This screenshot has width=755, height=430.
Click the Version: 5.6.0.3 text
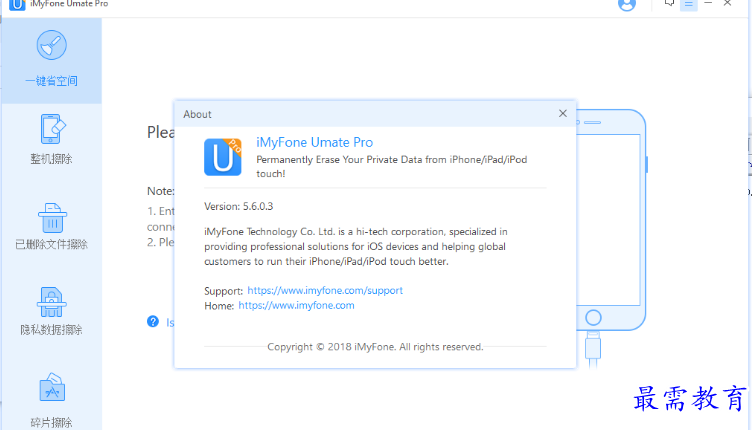pyautogui.click(x=238, y=207)
